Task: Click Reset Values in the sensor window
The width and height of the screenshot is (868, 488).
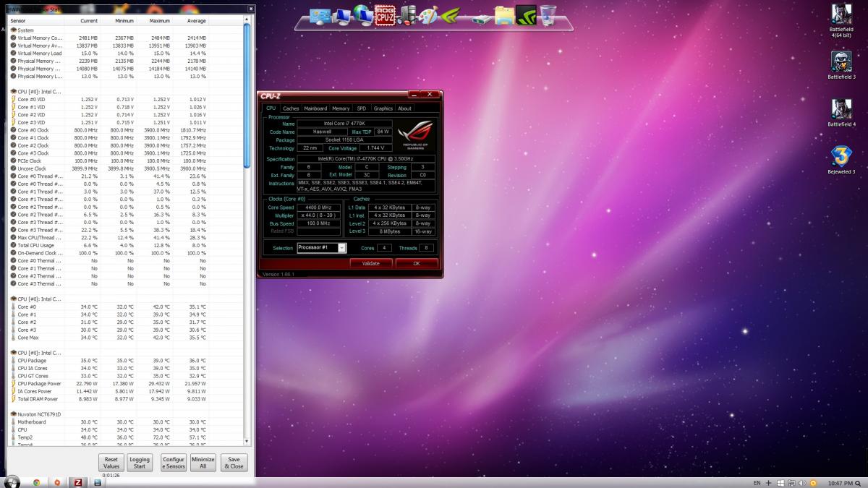Action: click(x=111, y=463)
